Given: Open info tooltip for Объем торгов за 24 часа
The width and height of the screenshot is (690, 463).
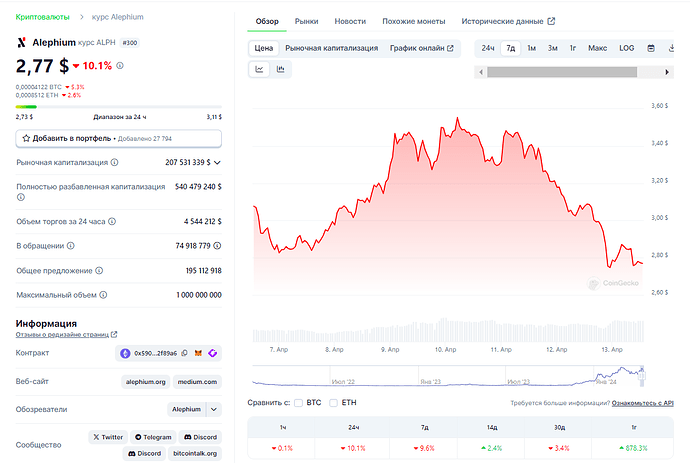Looking at the screenshot, I should click(x=112, y=221).
